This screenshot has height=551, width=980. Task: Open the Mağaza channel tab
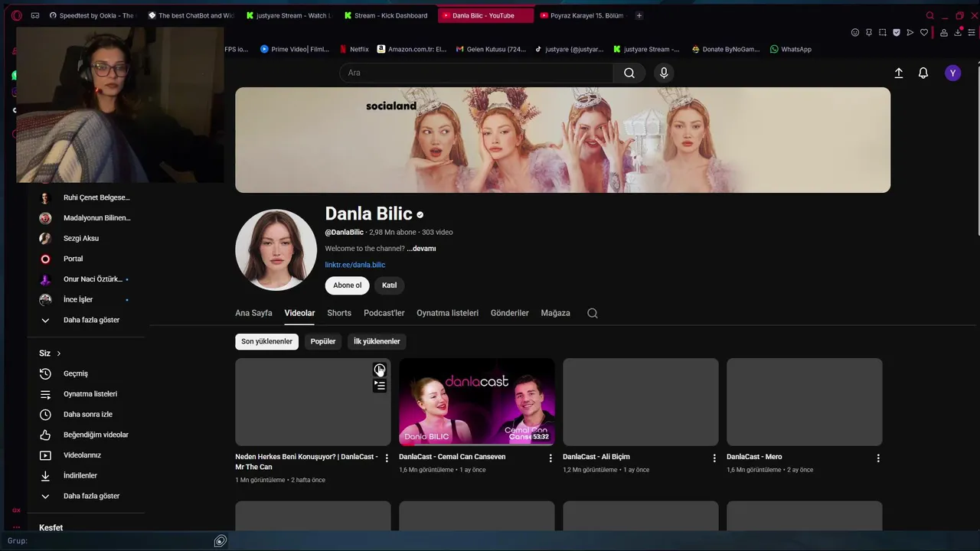[555, 313]
